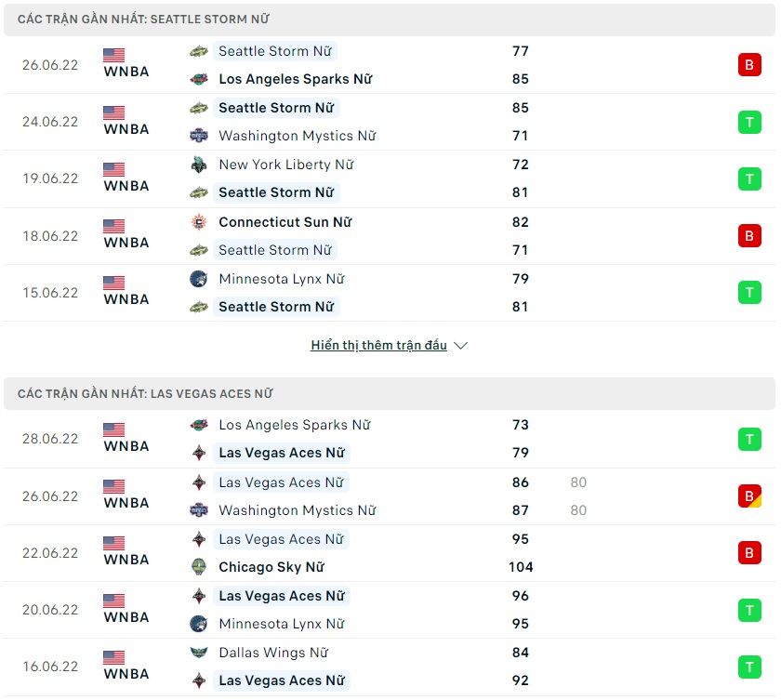Open the Connecticut Sun Nữ team link
The width and height of the screenshot is (781, 700).
click(285, 222)
